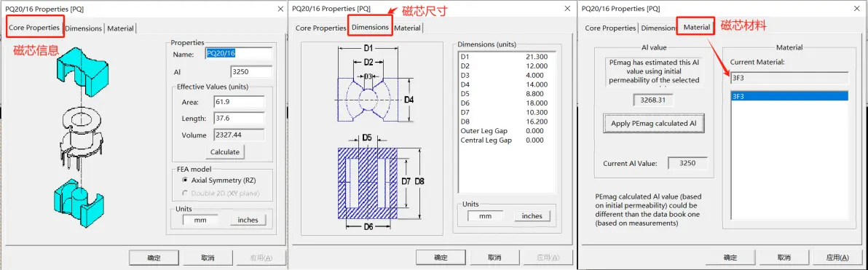Open Material tab in middle dialog
Viewport: 868px width, 270px height.
click(408, 28)
